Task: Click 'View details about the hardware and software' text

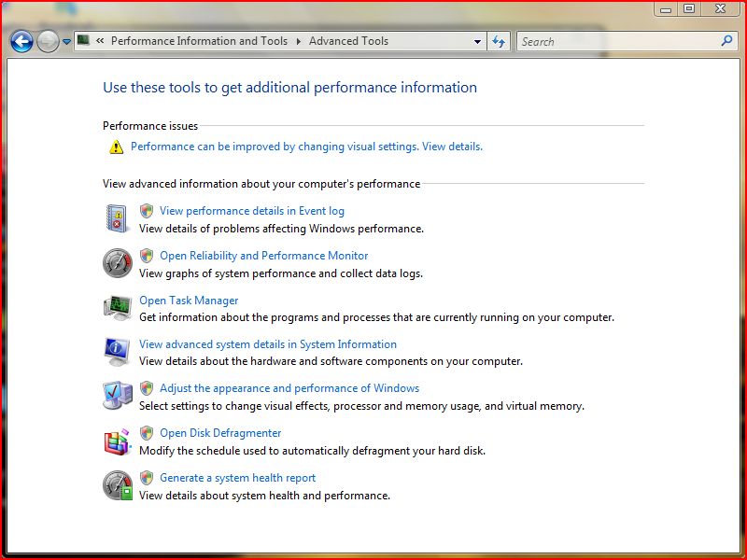Action: (x=331, y=361)
